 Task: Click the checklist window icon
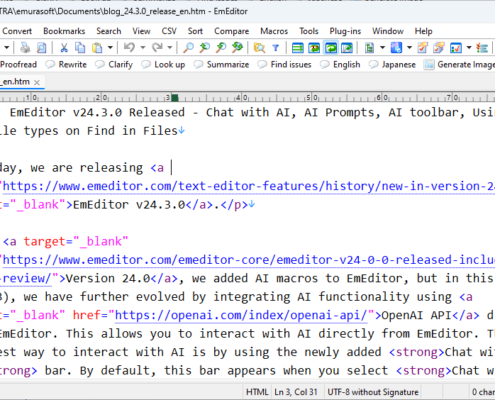click(456, 48)
